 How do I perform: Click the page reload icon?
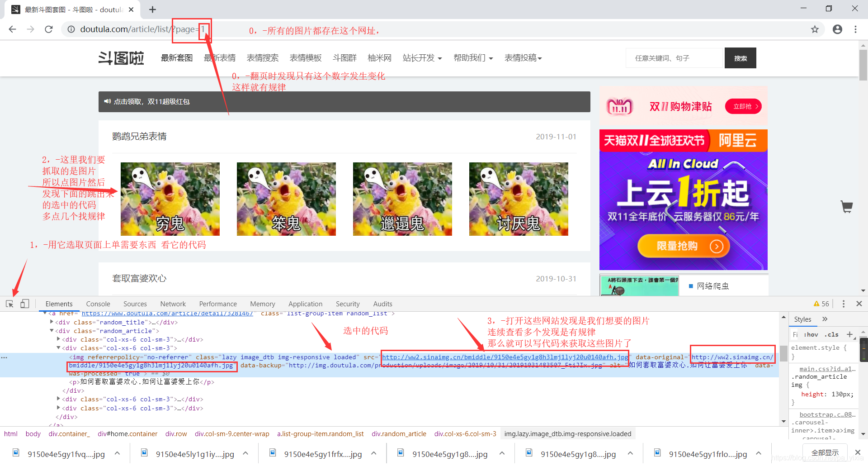point(49,29)
